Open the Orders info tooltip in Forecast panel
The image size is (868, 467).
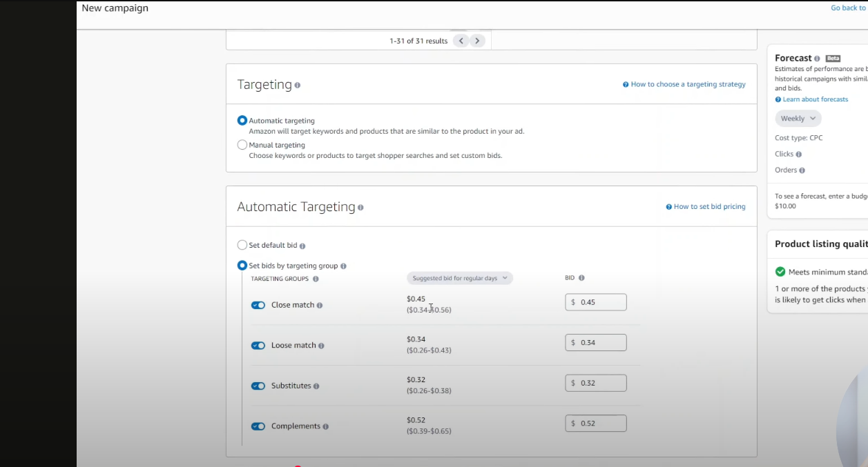[x=802, y=170]
